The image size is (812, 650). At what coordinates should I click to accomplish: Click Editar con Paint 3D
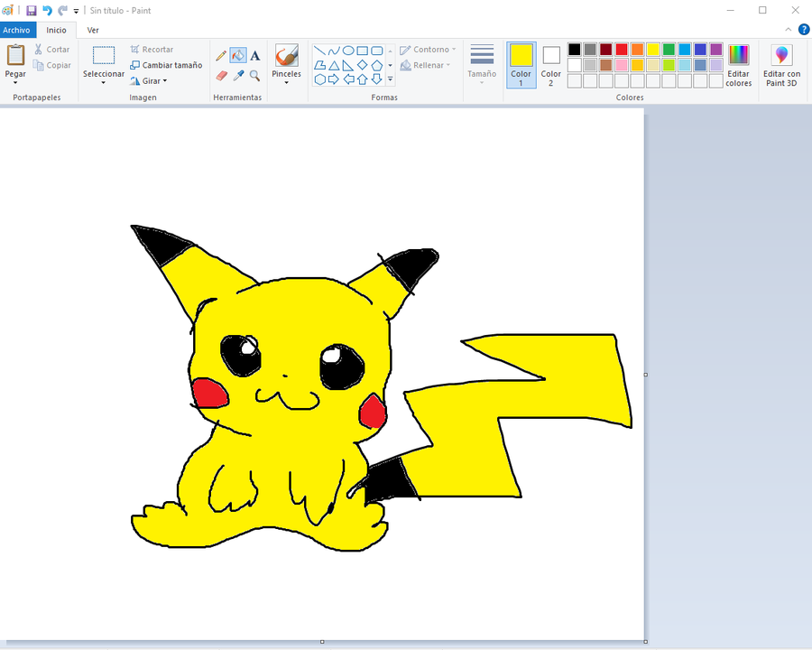coord(781,65)
